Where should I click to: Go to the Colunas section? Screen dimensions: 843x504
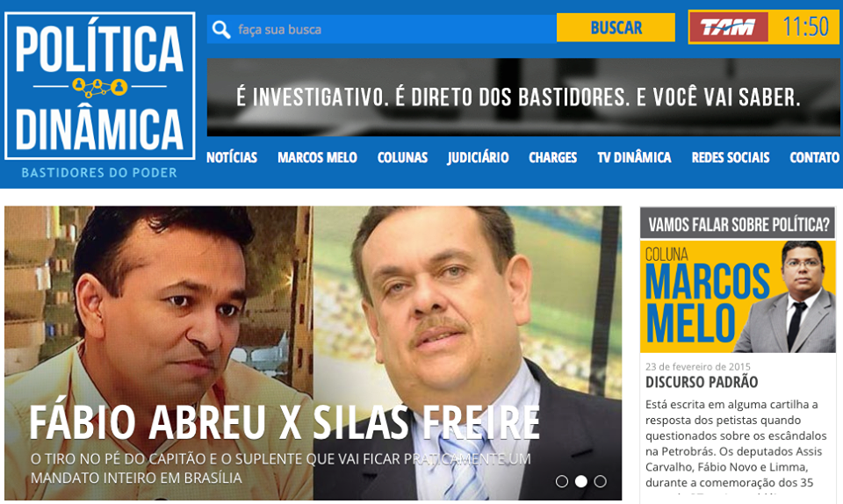point(402,158)
